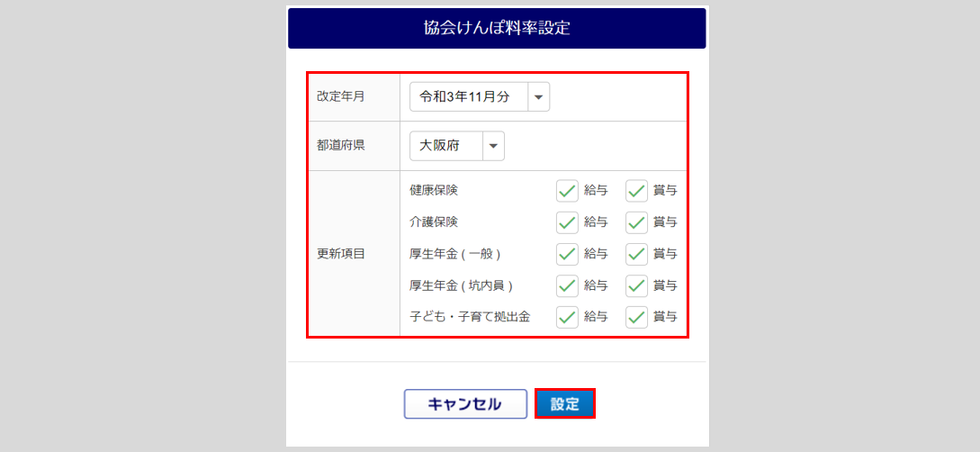Toggle 子ども・子育て拠出金 給与 checkbox
The width and height of the screenshot is (980, 452).
point(567,317)
